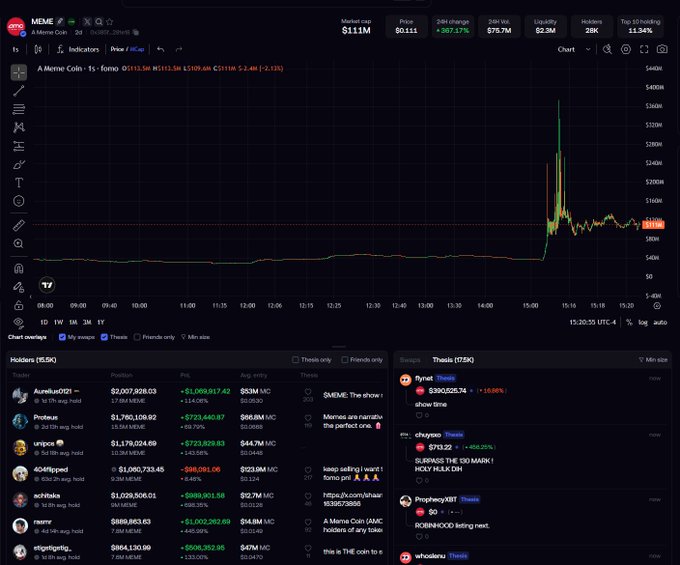Viewport: 680px width, 565px height.
Task: Toggle magnet mode in drawing toolbar
Action: point(19,268)
